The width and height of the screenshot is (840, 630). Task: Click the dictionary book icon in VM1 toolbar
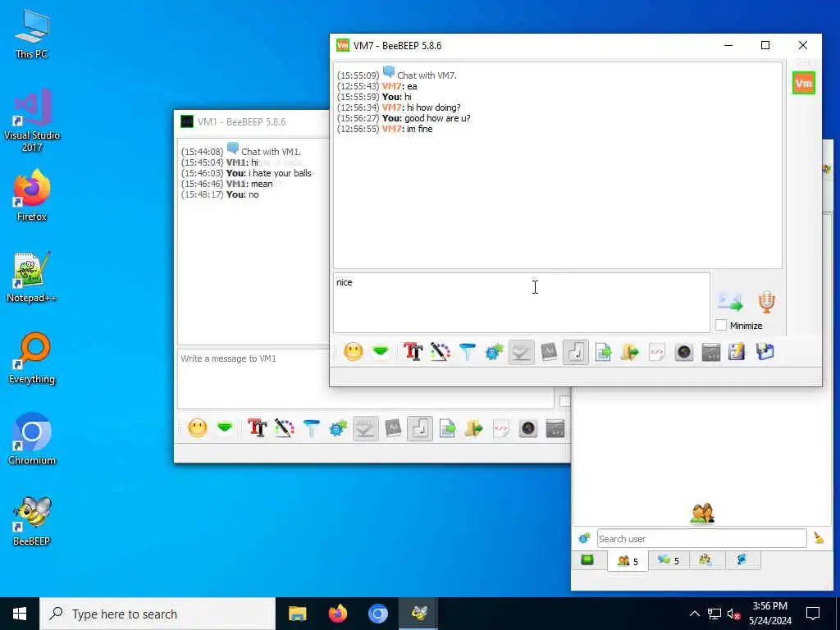(x=393, y=428)
